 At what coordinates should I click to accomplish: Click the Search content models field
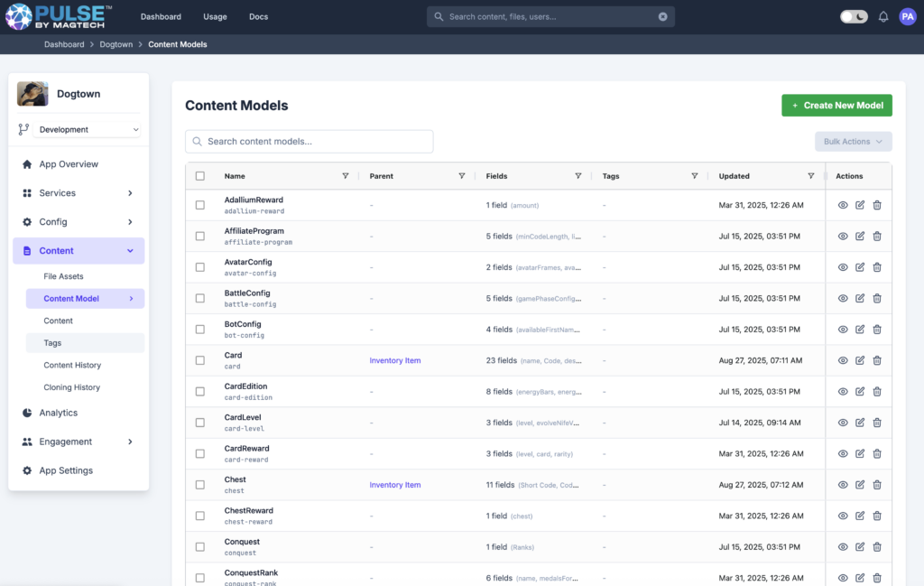click(x=310, y=142)
